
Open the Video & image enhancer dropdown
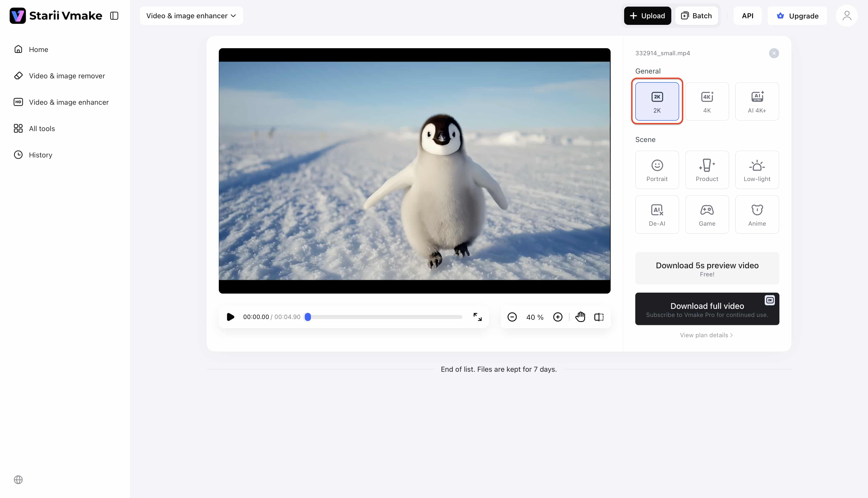191,16
